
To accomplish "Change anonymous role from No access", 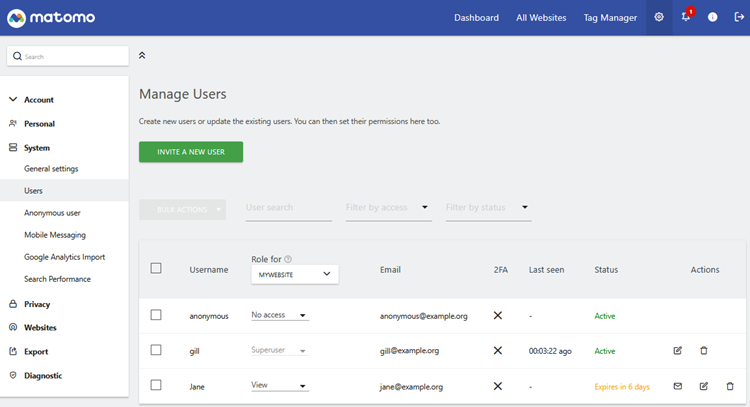I will coord(280,315).
